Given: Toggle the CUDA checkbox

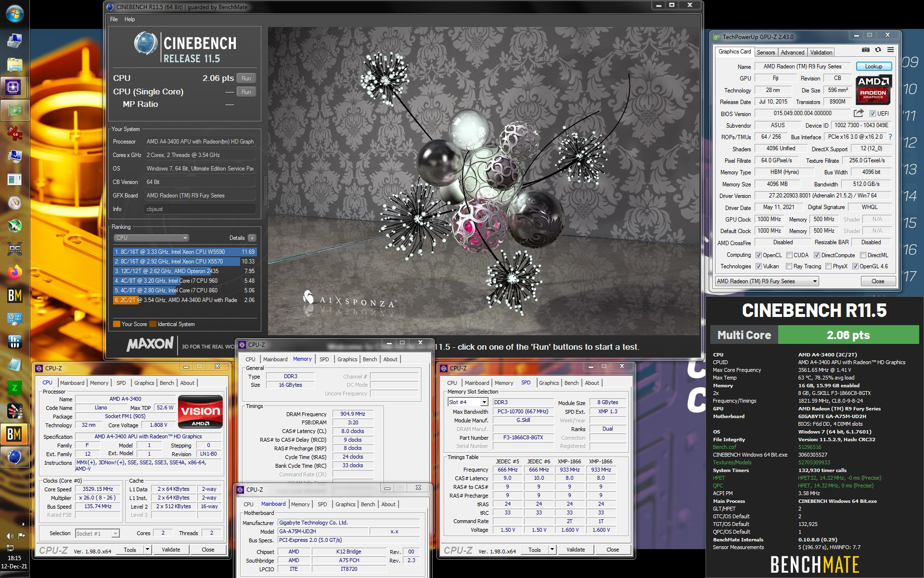Looking at the screenshot, I should click(789, 255).
